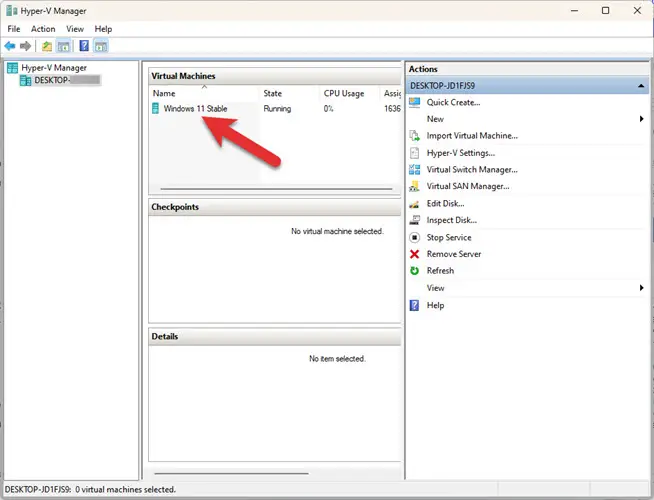Click the 0% CPU usage cell

pos(328,108)
